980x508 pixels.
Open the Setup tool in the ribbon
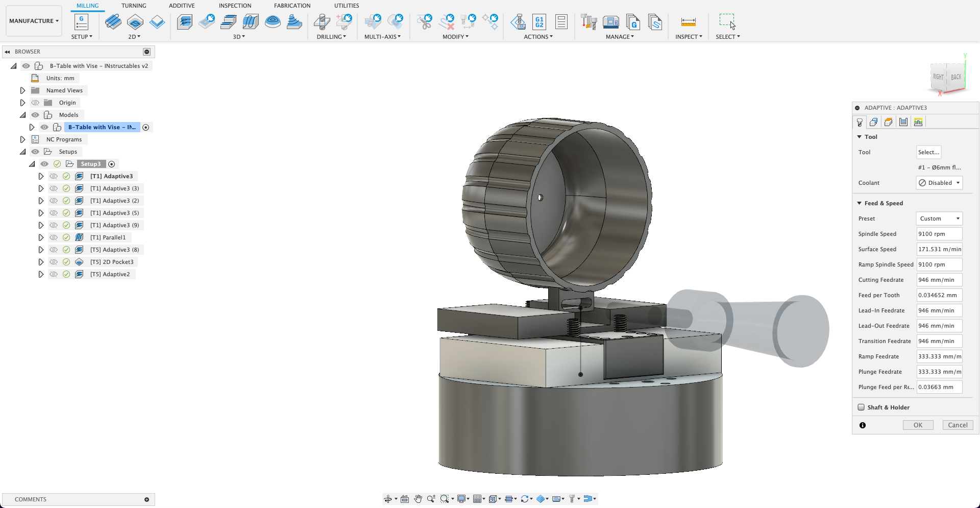click(82, 22)
